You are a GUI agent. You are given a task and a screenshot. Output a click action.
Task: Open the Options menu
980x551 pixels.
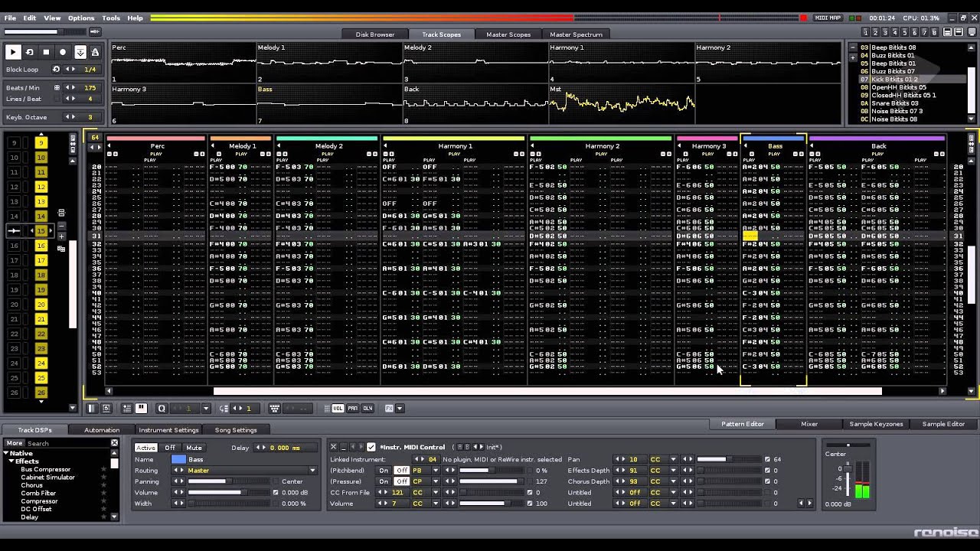(80, 18)
